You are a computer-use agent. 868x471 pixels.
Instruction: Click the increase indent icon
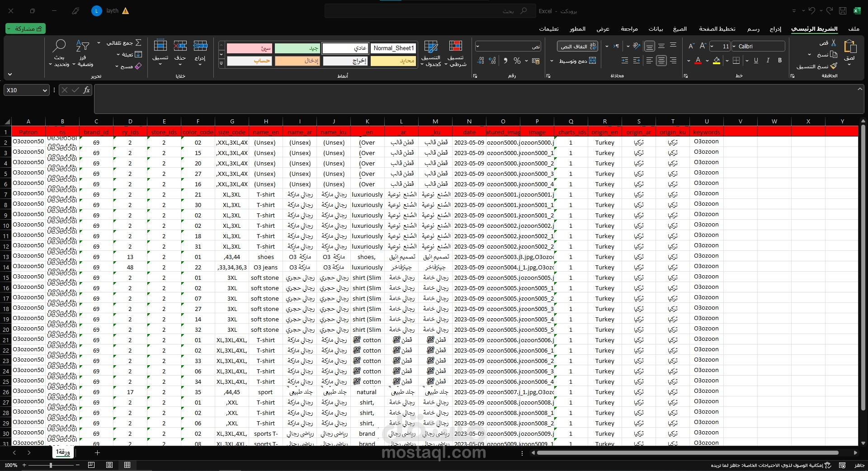(625, 60)
